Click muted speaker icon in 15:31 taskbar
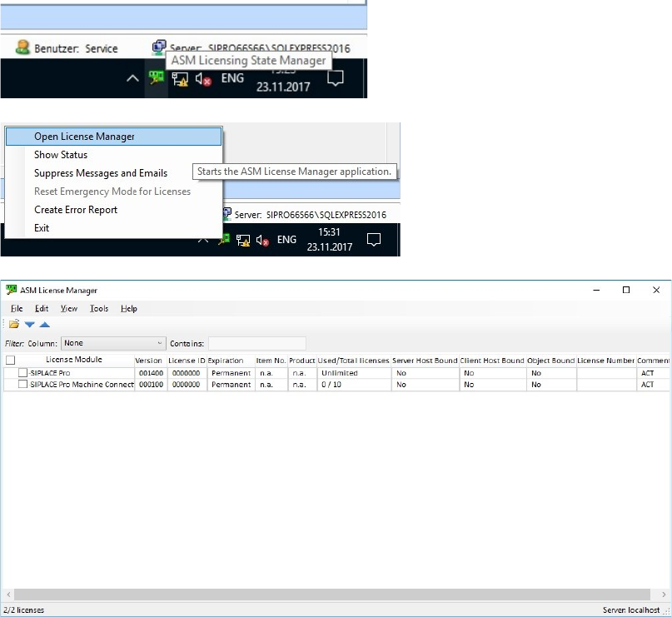The width and height of the screenshot is (672, 617). 262,241
